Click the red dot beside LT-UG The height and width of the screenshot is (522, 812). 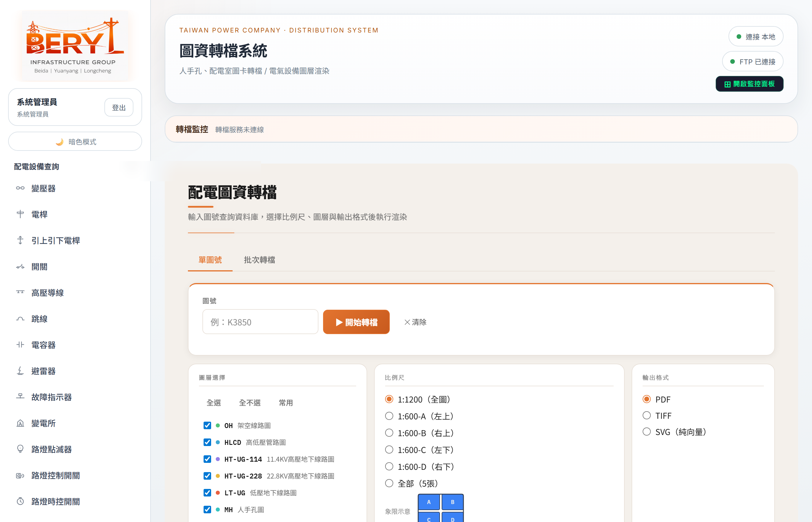coord(218,492)
